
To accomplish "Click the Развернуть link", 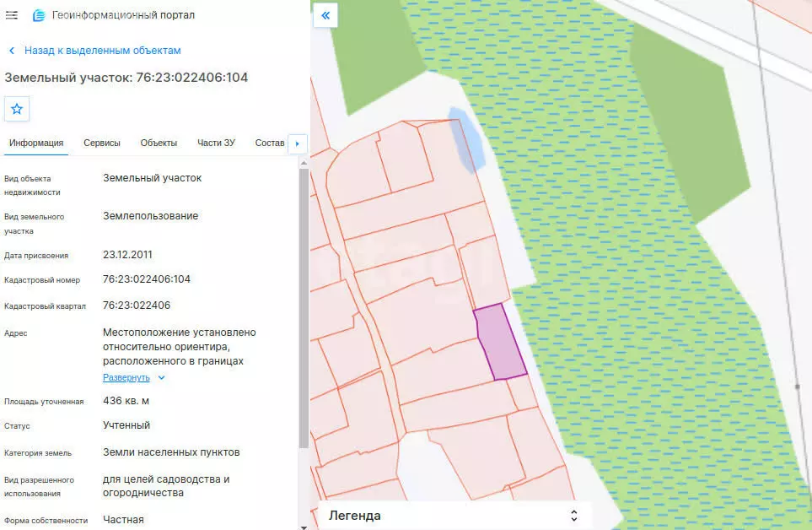I will click(x=126, y=378).
